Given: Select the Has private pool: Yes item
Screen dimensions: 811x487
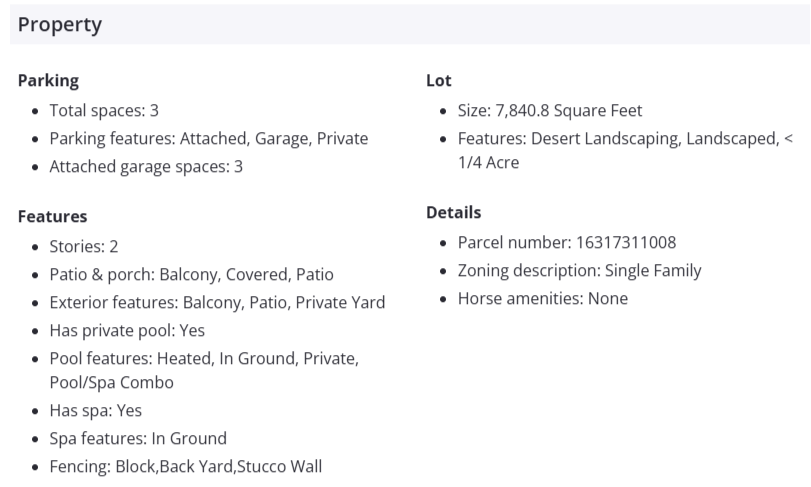Looking at the screenshot, I should click(x=127, y=330).
